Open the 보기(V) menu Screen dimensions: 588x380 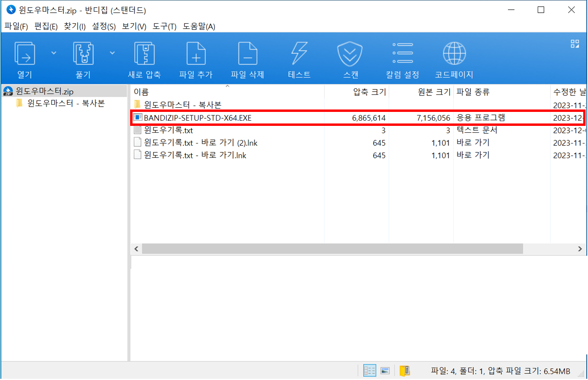pyautogui.click(x=134, y=26)
